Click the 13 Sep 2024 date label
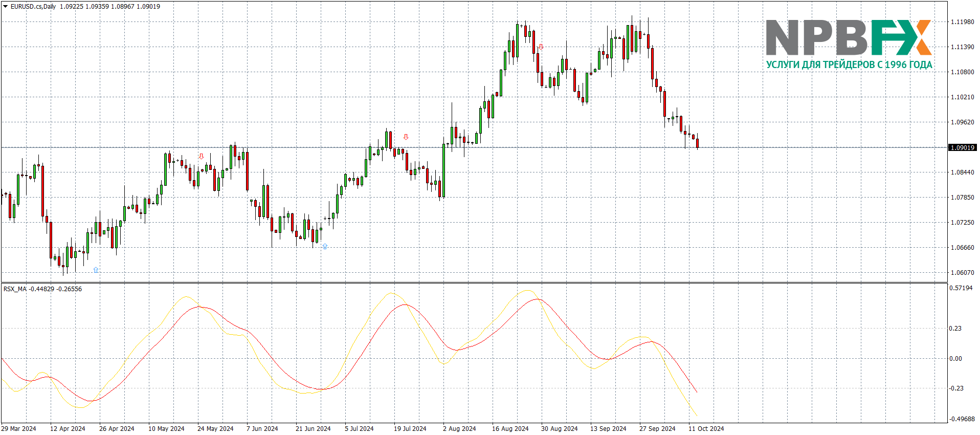Viewport: 980px width, 435px height. (608, 429)
